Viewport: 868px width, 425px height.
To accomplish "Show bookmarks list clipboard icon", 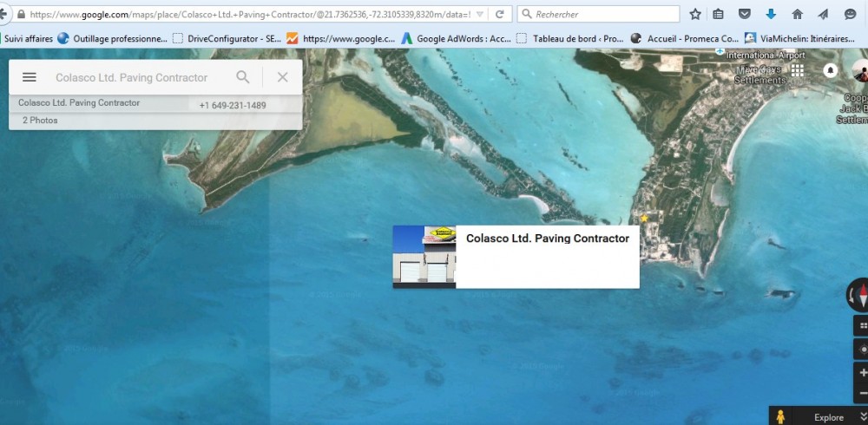I will [718, 15].
